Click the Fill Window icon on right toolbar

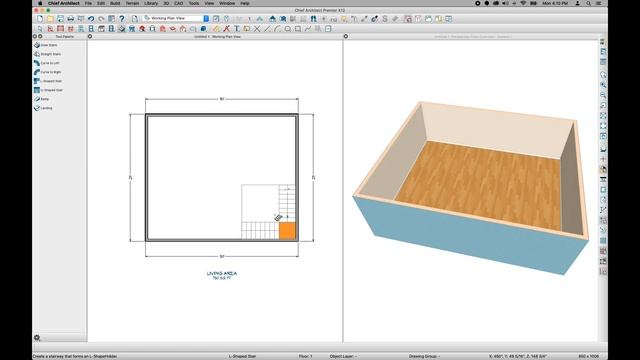[x=603, y=116]
